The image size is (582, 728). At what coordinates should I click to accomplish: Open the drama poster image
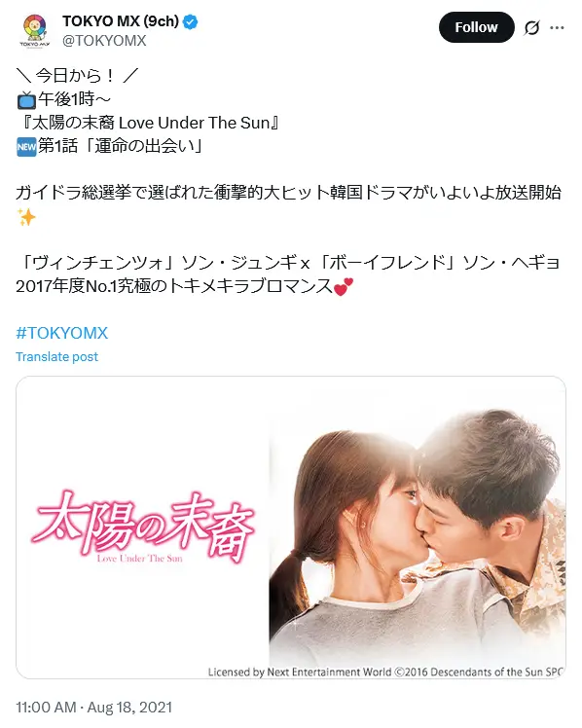point(291,528)
